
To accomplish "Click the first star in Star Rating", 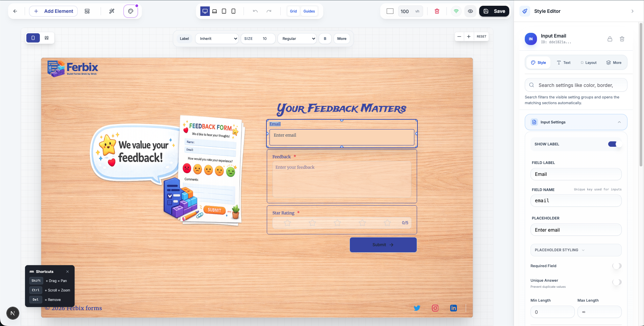I will click(287, 223).
